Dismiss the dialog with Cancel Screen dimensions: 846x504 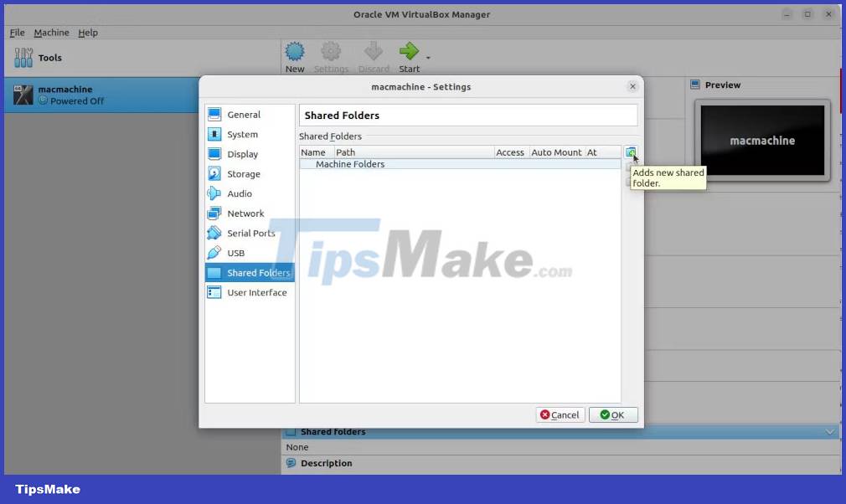(x=560, y=414)
